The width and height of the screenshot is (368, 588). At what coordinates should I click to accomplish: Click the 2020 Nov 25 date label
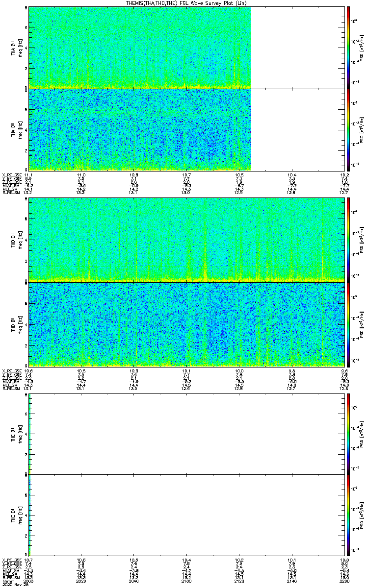(x=15, y=584)
